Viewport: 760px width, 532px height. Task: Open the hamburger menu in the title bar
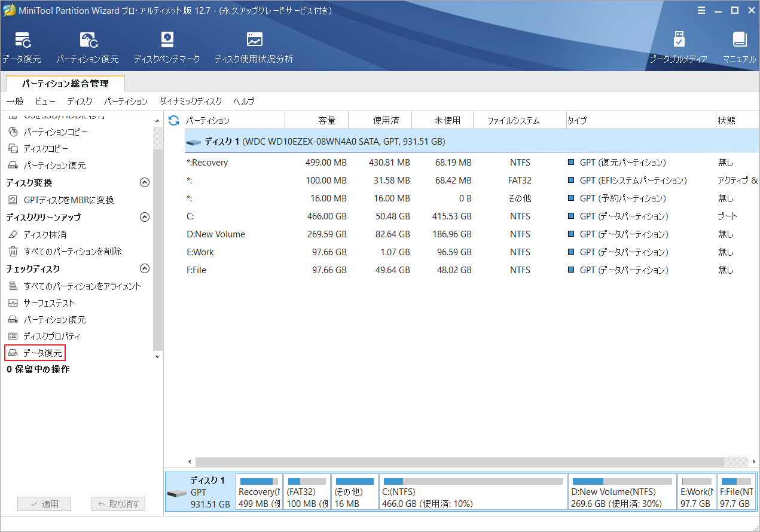click(701, 10)
